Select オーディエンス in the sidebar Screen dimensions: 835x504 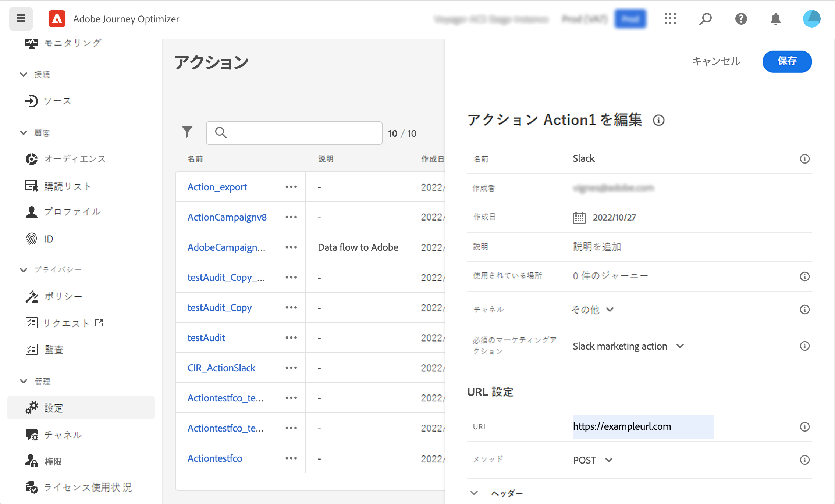tap(75, 159)
